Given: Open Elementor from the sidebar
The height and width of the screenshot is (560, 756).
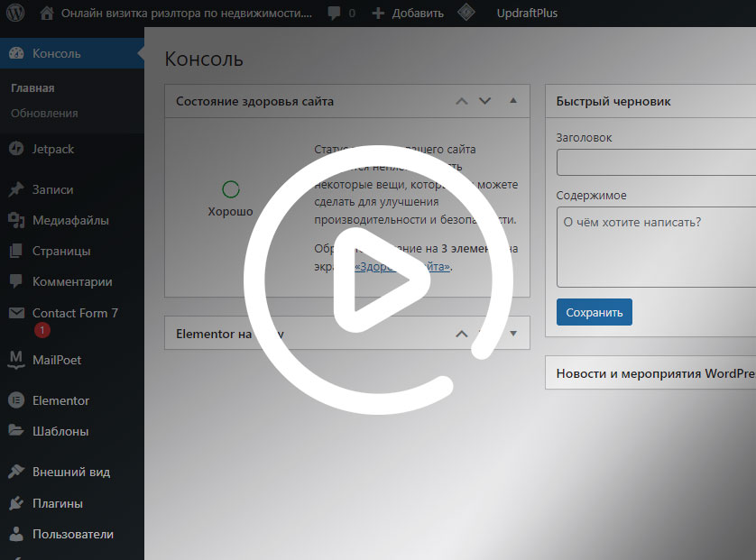Looking at the screenshot, I should (60, 400).
